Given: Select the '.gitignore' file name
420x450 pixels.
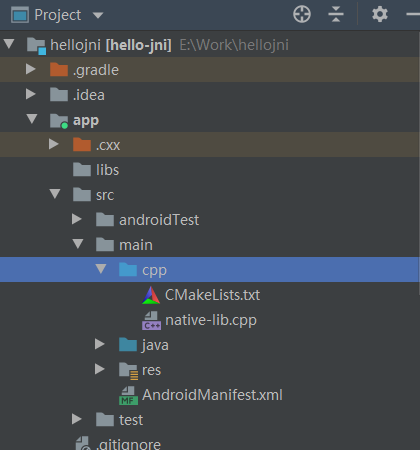Looking at the screenshot, I should click(x=128, y=444).
